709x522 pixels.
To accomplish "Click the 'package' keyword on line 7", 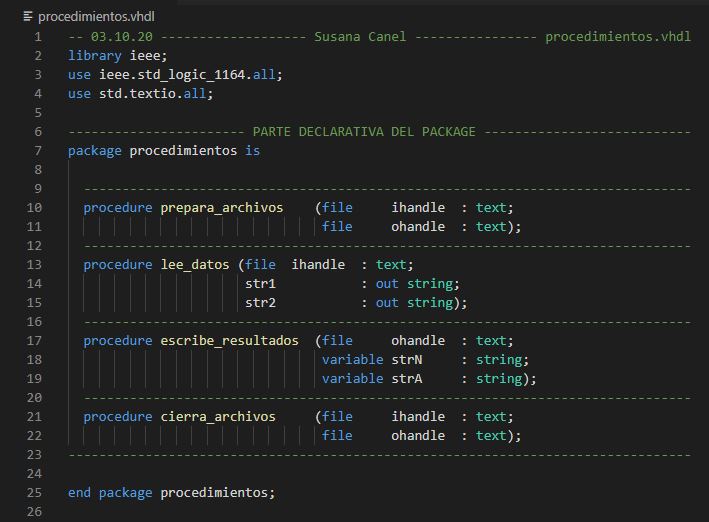I will pyautogui.click(x=95, y=151).
